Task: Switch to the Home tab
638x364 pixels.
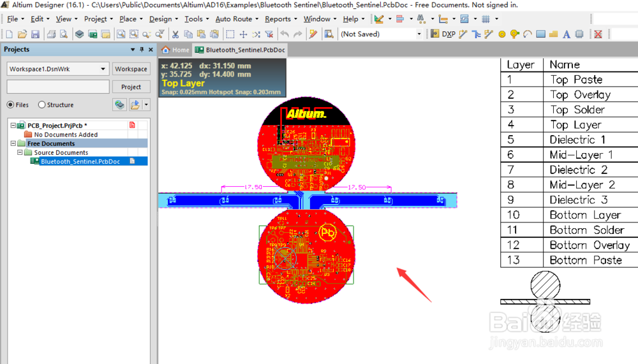Action: [176, 50]
